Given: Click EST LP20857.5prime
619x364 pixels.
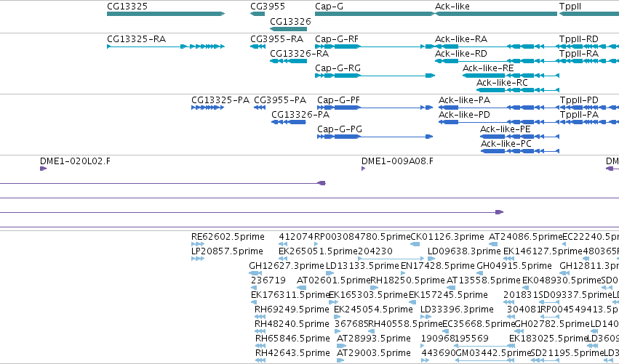Looking at the screenshot, I should (x=198, y=259).
